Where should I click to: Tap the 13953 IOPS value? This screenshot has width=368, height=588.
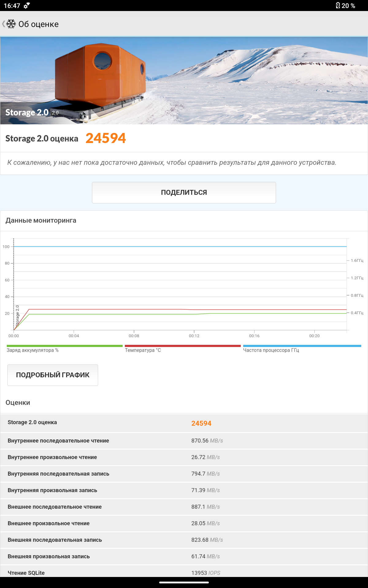(206, 573)
